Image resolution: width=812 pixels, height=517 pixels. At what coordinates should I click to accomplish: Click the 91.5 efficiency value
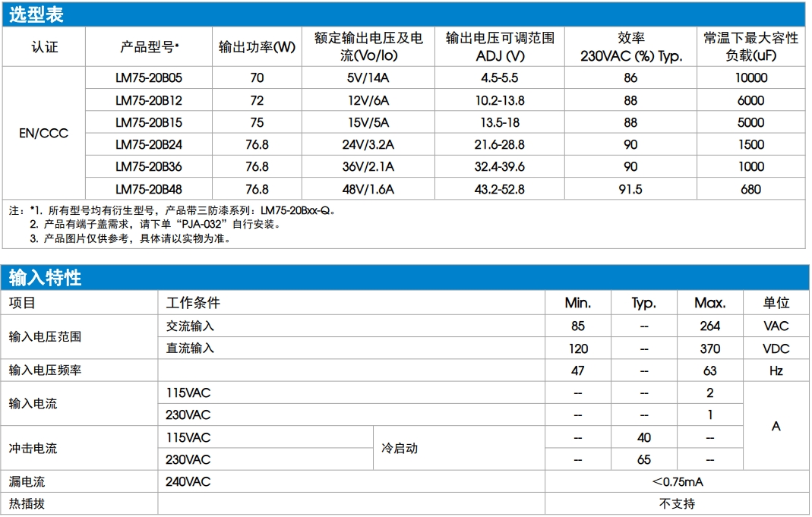pos(630,189)
